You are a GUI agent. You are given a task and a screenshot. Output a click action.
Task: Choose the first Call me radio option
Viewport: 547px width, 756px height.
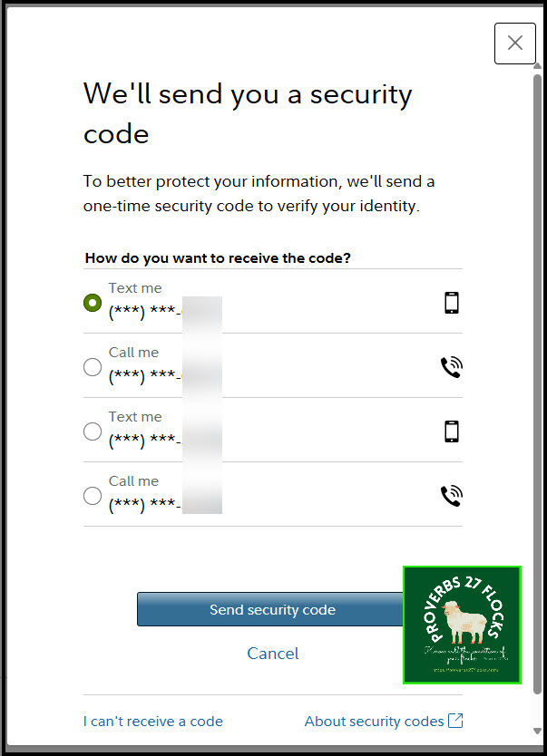point(92,367)
